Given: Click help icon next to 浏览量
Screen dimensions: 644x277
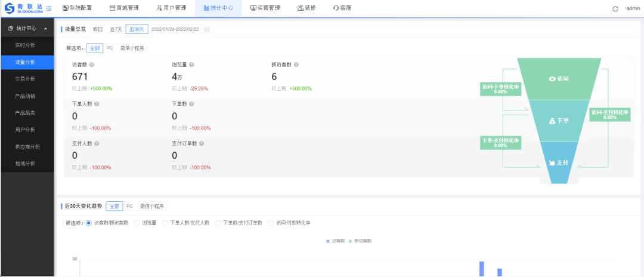Looking at the screenshot, I should pos(191,64).
